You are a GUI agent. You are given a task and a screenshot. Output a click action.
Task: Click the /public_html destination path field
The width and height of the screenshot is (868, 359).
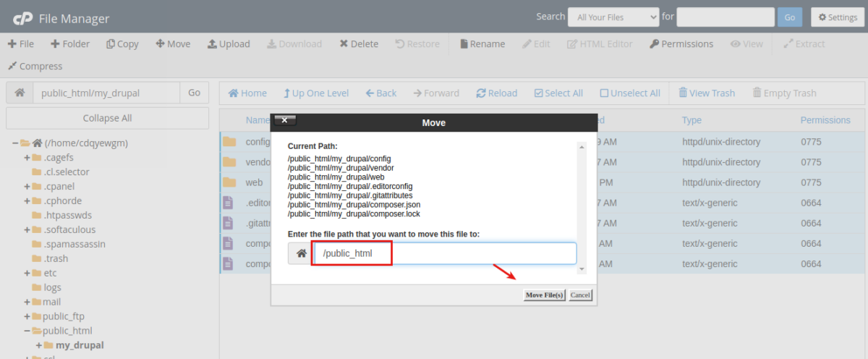pos(445,253)
